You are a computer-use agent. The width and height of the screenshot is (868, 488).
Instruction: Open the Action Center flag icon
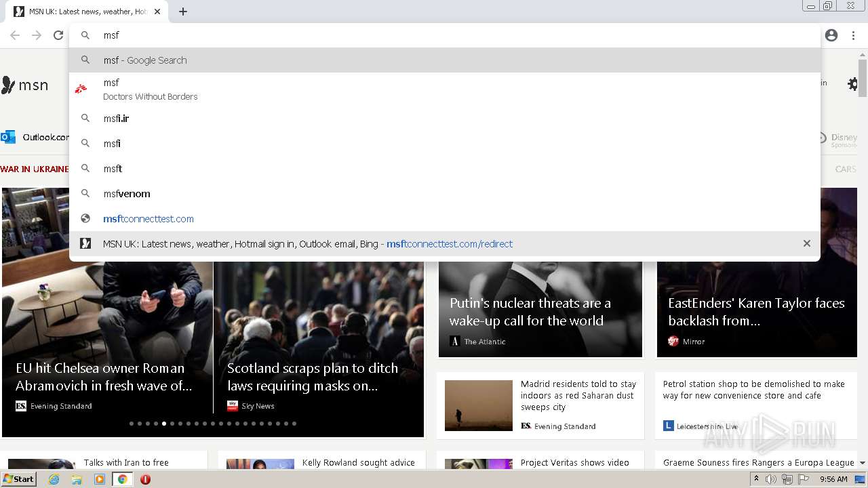[804, 479]
